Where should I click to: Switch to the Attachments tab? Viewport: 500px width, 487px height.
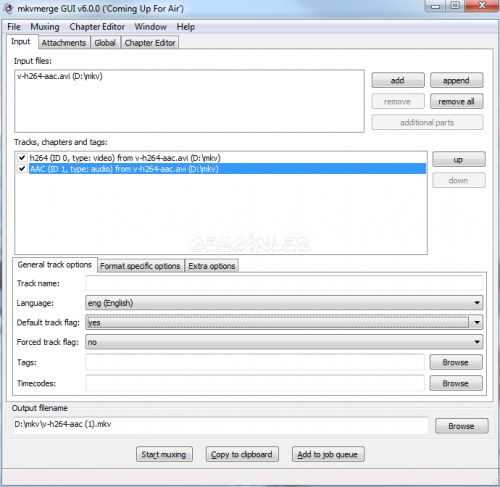64,43
